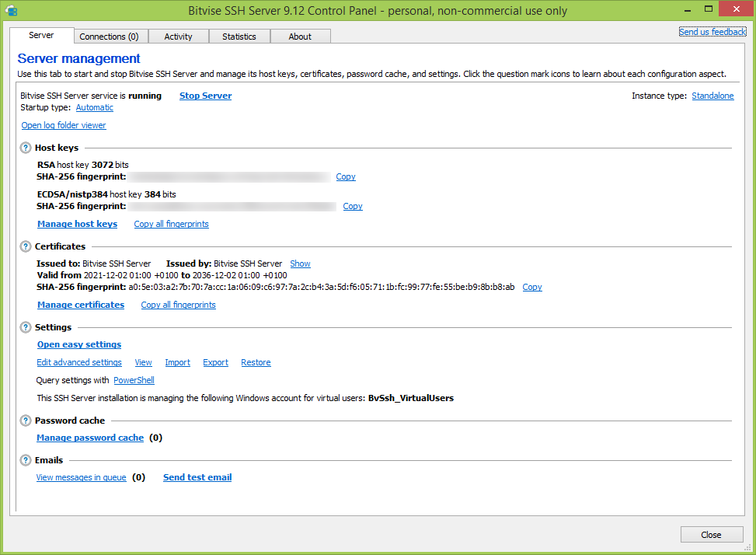Viewport: 756px width, 555px height.
Task: Click the Server management heading
Action: pos(78,58)
